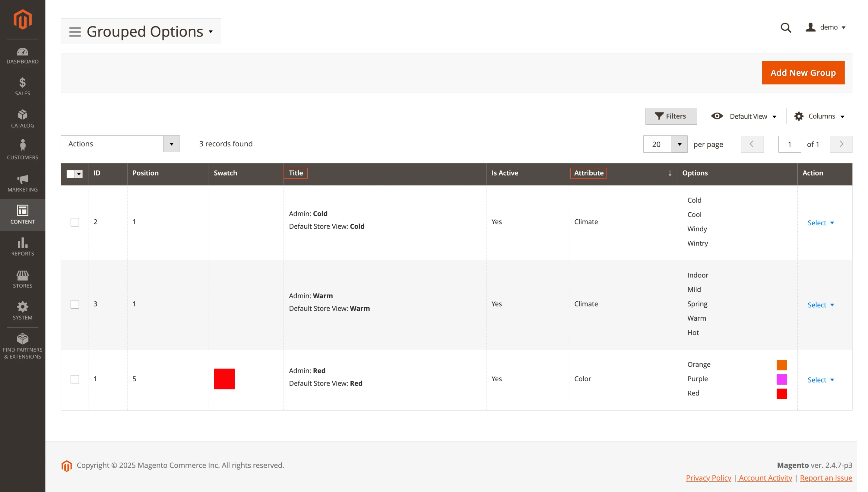The width and height of the screenshot is (868, 492).
Task: Open the Catalog sidebar icon
Action: click(x=22, y=118)
